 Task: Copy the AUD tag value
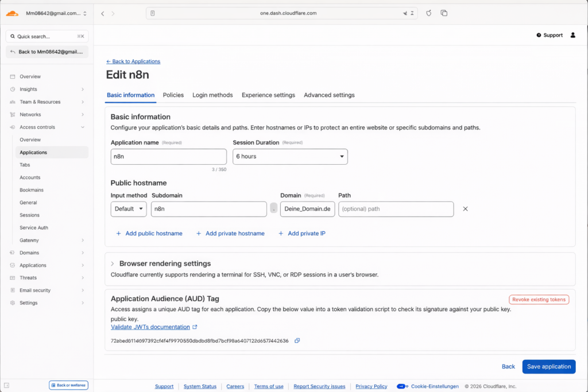point(297,341)
